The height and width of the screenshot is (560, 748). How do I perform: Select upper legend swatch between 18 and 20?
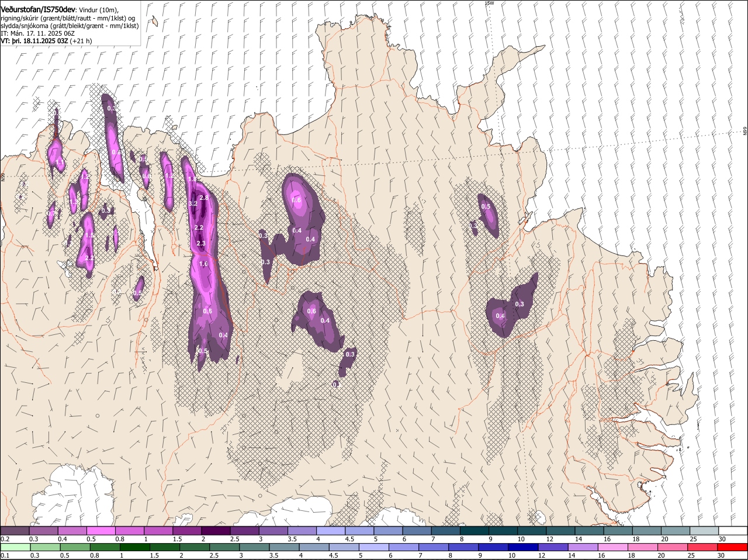(x=647, y=530)
